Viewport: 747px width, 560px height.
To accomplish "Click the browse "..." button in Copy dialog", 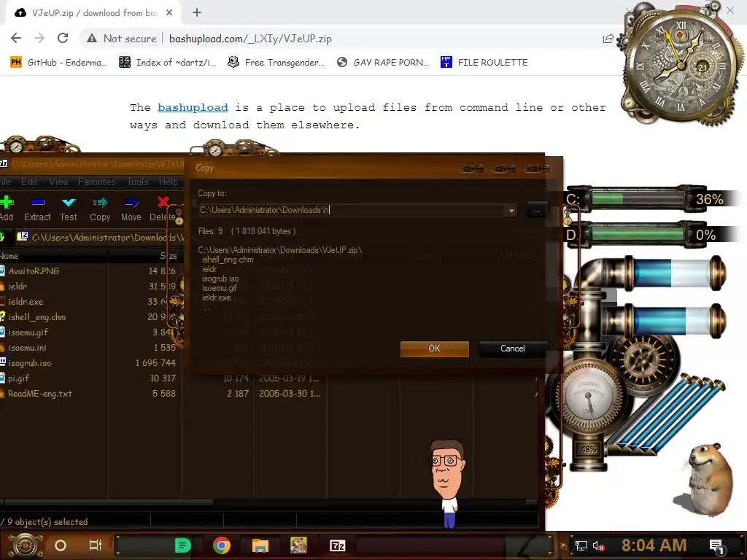I will pyautogui.click(x=537, y=210).
